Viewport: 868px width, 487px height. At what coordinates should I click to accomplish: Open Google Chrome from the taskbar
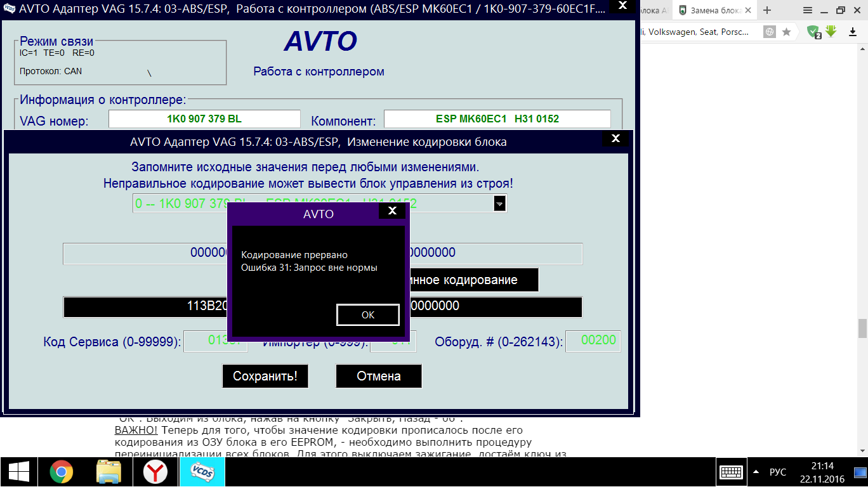(x=62, y=472)
